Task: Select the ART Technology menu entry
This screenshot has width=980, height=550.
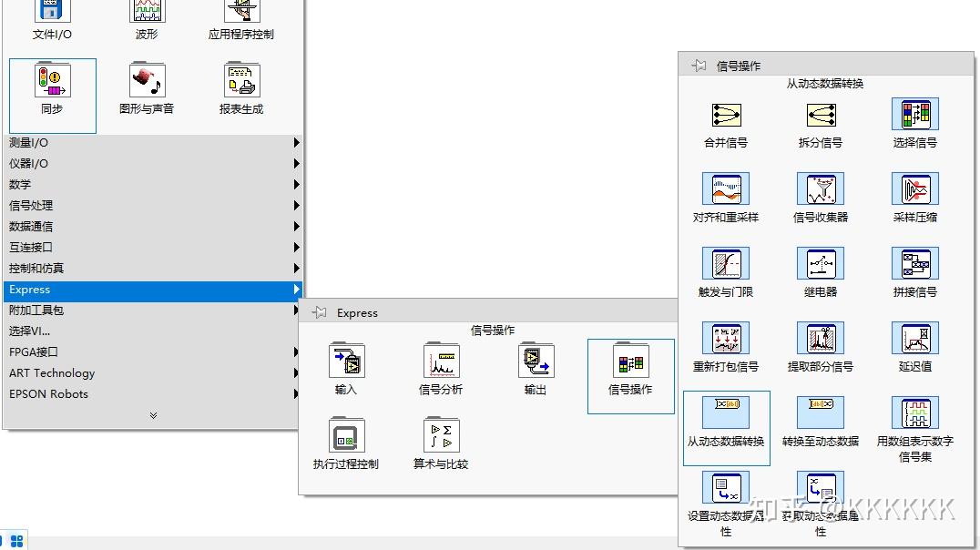Action: (52, 372)
